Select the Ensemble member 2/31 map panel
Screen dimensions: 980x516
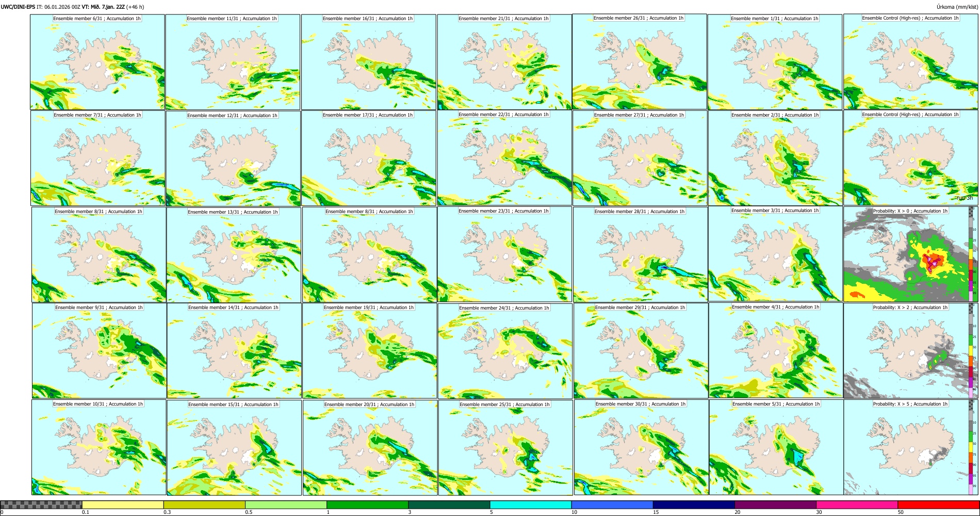775,158
